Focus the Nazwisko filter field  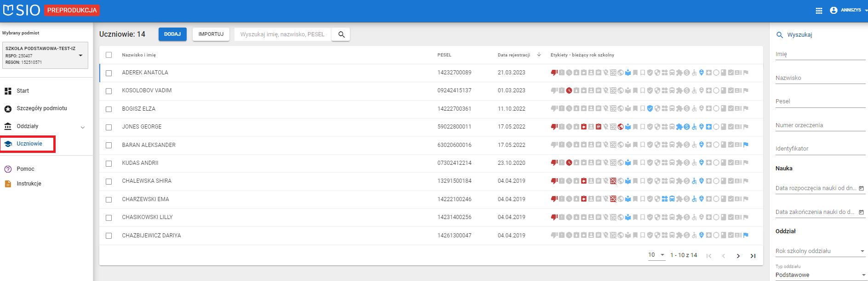point(820,78)
